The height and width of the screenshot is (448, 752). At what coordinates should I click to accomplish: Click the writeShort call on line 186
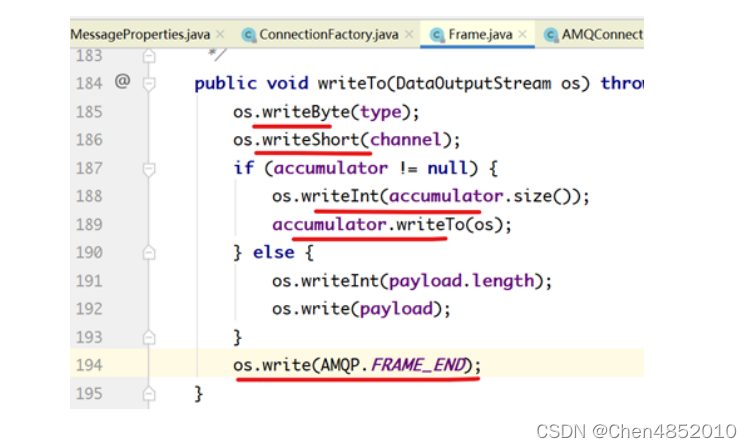(x=311, y=140)
